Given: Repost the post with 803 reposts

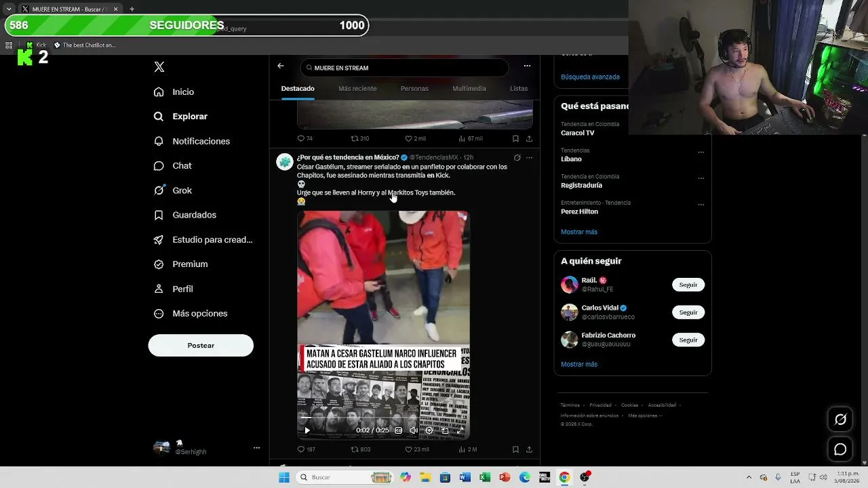Looking at the screenshot, I should point(361,449).
